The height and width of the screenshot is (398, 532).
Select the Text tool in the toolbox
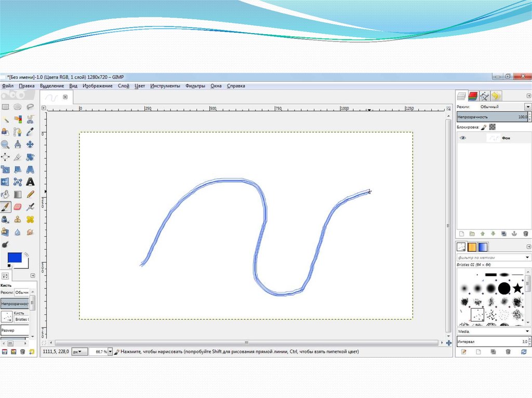(30, 182)
